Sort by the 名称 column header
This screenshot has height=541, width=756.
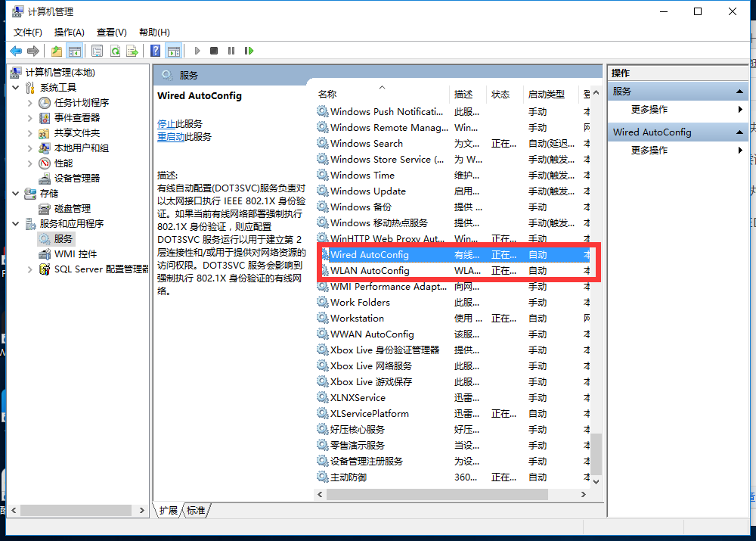[383, 94]
